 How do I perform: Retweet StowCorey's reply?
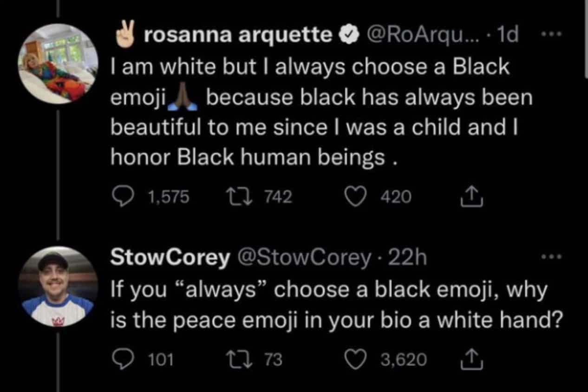coord(238,359)
